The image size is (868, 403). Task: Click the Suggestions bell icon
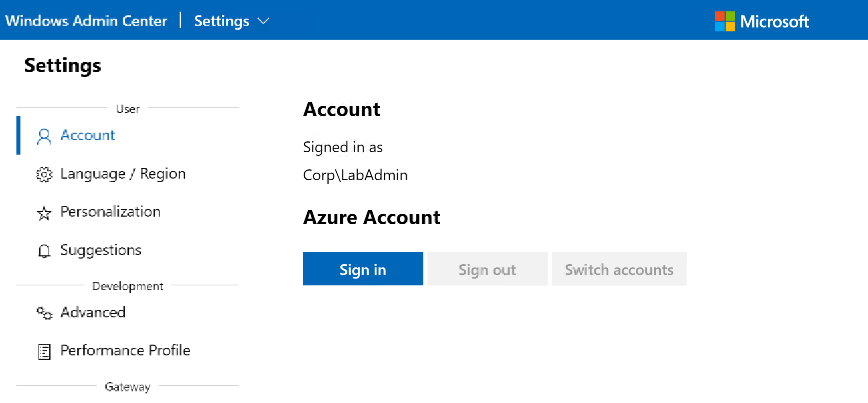(44, 251)
